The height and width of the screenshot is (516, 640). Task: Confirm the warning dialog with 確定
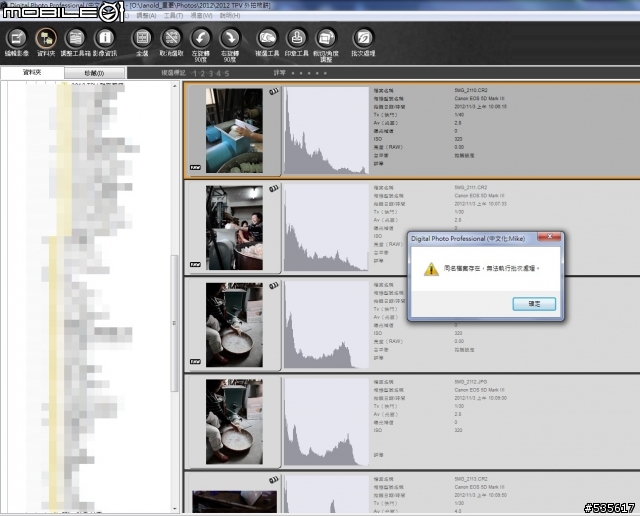point(534,304)
